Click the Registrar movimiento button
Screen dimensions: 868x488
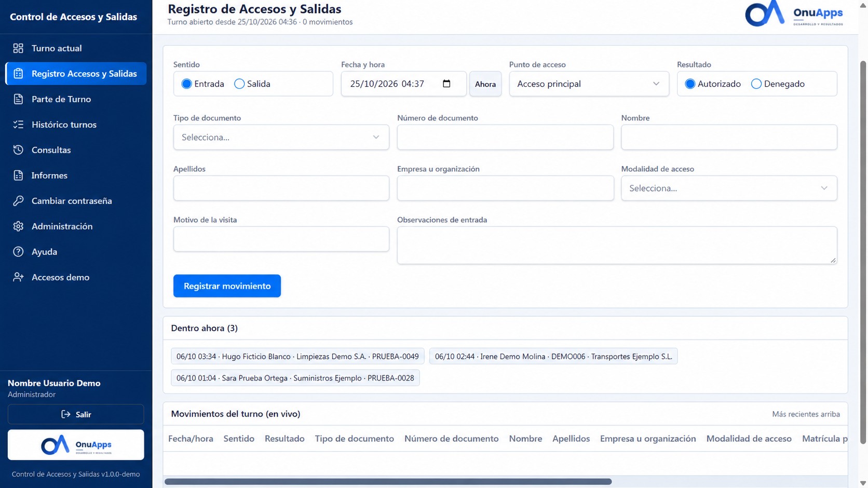click(x=227, y=286)
